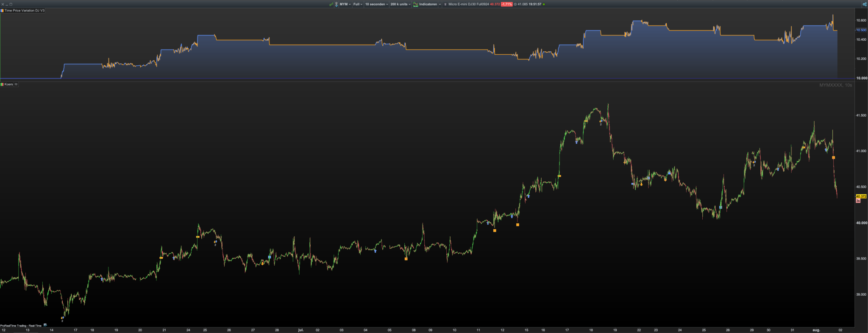The width and height of the screenshot is (868, 333).
Task: Click the 39.000 price axis label
Action: click(861, 294)
